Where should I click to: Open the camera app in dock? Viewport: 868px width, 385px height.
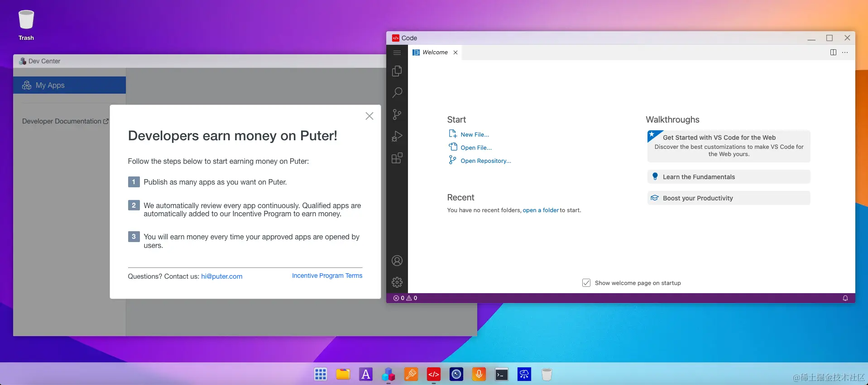click(456, 374)
